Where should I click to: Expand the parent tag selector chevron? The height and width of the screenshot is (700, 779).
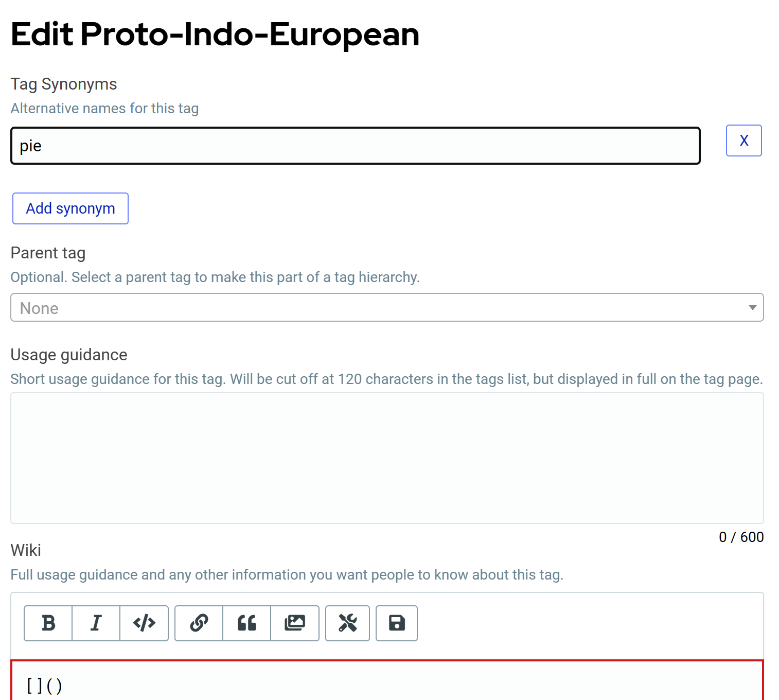tap(753, 307)
